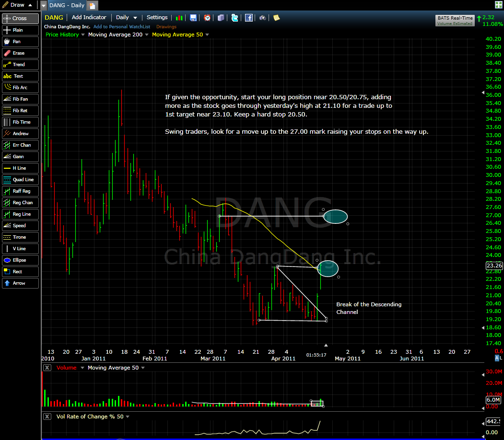Pick the Andrew pitchfork tool

pyautogui.click(x=20, y=134)
